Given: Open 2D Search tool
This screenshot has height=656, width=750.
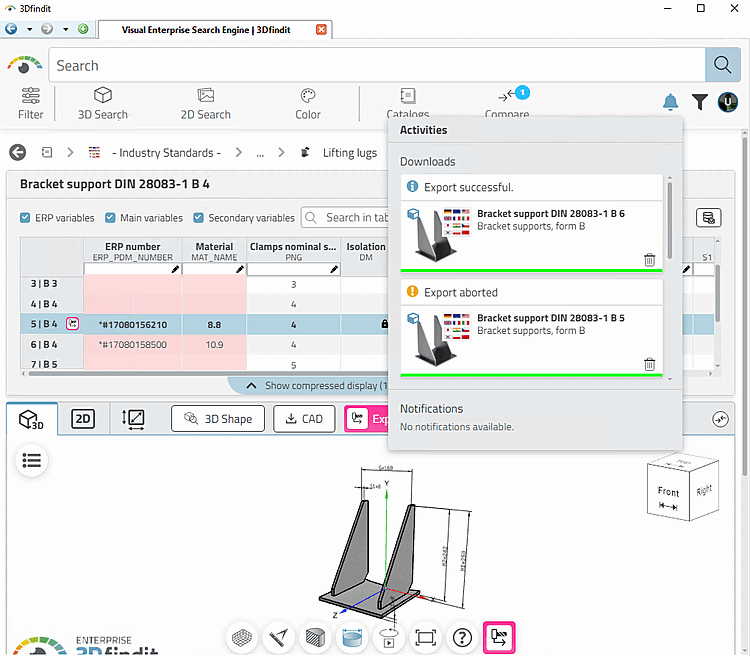Looking at the screenshot, I should 206,103.
